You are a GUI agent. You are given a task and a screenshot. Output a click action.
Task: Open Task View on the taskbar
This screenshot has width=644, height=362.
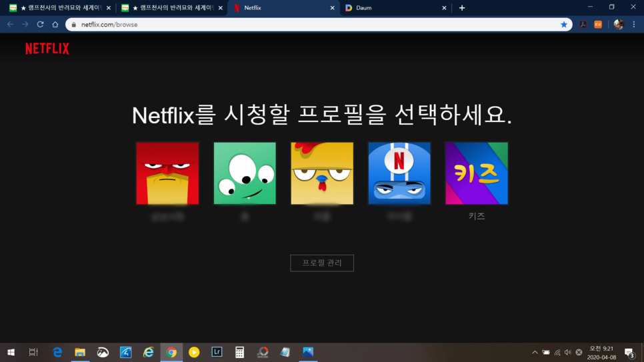tap(33, 352)
